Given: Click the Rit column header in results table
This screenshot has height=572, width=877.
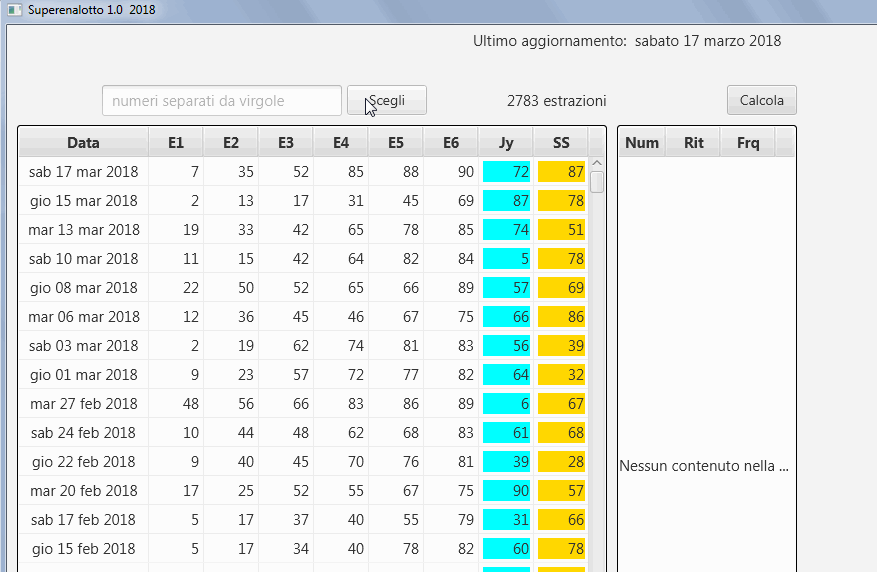Looking at the screenshot, I should coord(694,143).
